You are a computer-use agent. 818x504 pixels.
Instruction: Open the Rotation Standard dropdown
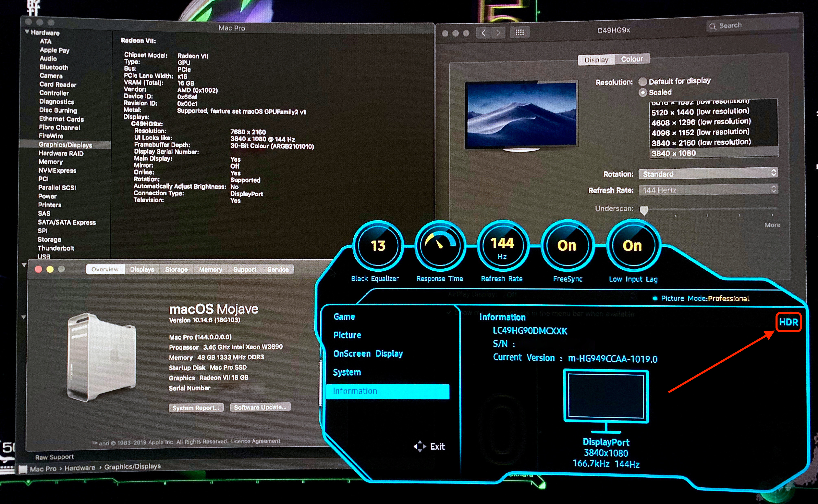coord(708,174)
